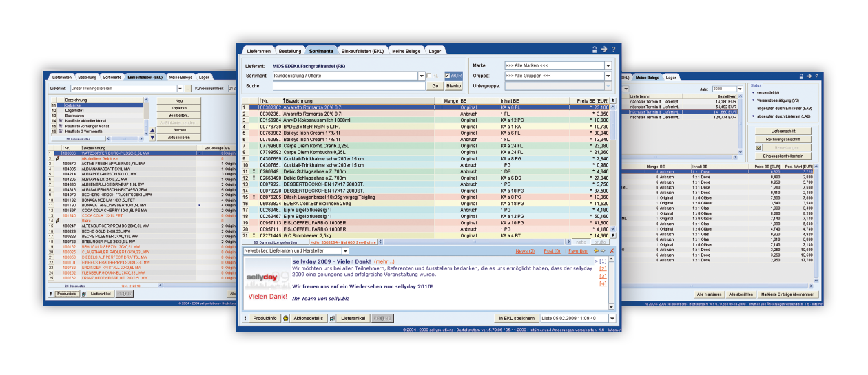Open the Marke dropdown
This screenshot has width=868, height=375.
(x=608, y=65)
